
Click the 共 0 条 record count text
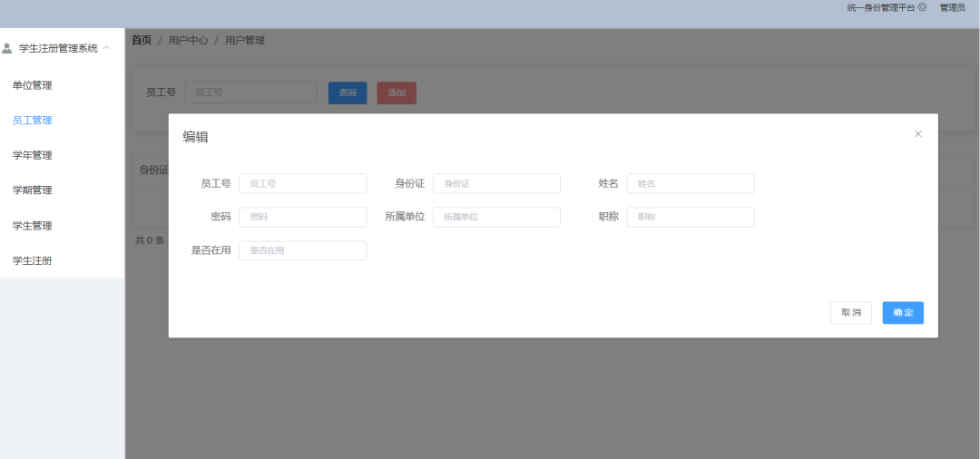tap(150, 239)
